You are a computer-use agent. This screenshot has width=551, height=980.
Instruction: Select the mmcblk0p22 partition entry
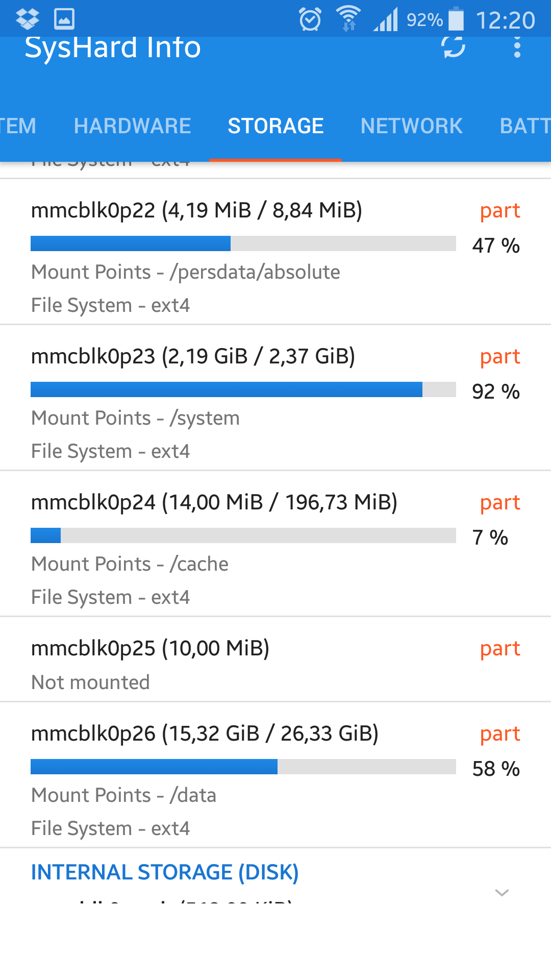[x=196, y=210]
